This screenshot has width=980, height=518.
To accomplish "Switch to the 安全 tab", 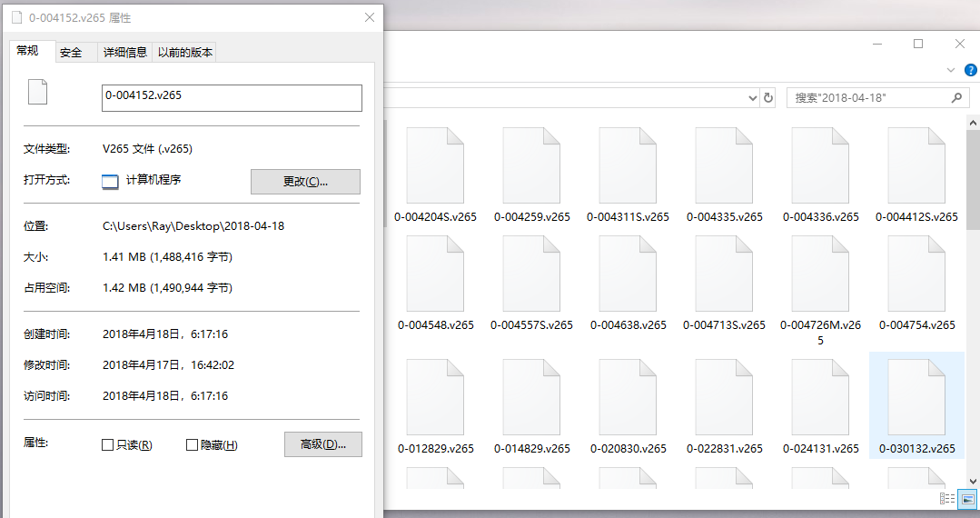I will point(71,53).
